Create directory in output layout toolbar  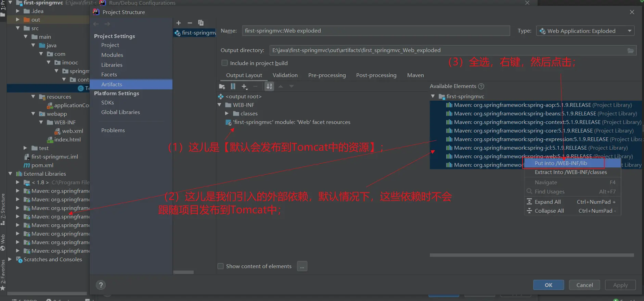pyautogui.click(x=222, y=87)
